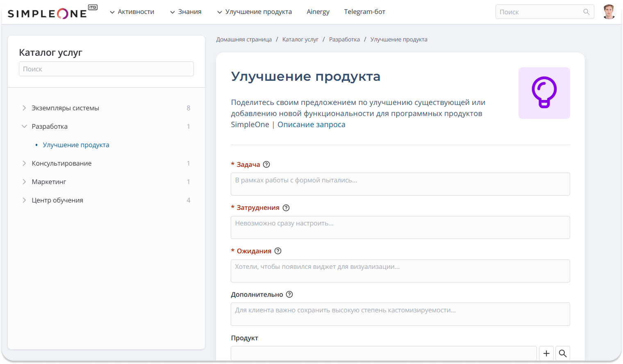
Task: Click the question mark near Дополнительно
Action: [289, 294]
